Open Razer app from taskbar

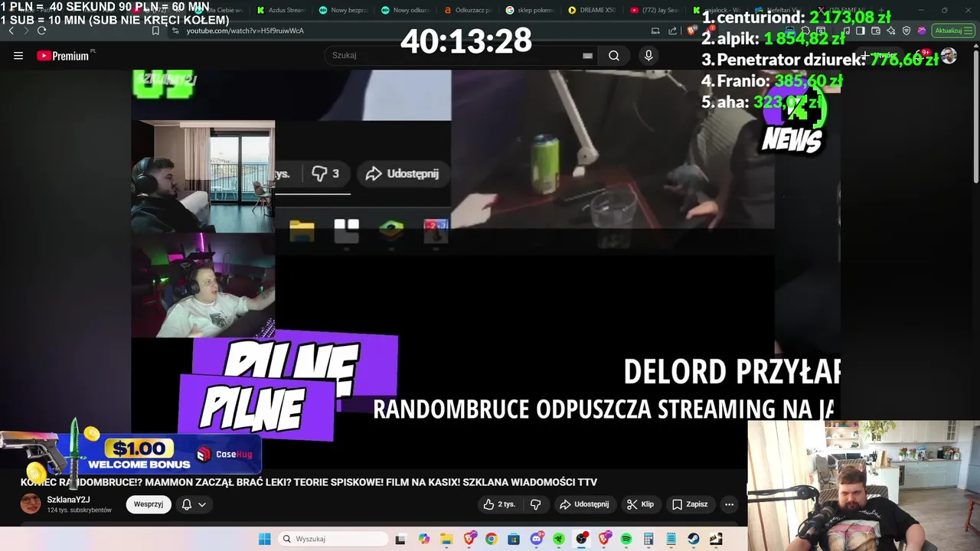559,539
